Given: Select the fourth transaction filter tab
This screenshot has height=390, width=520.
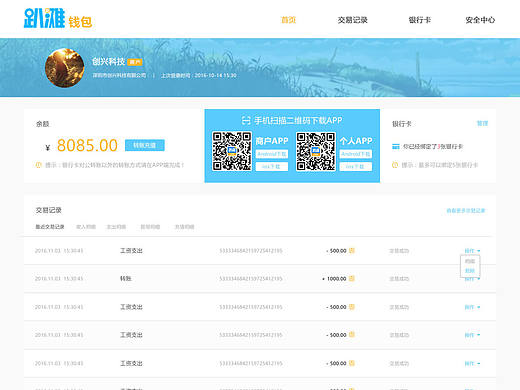Looking at the screenshot, I should coord(150,227).
